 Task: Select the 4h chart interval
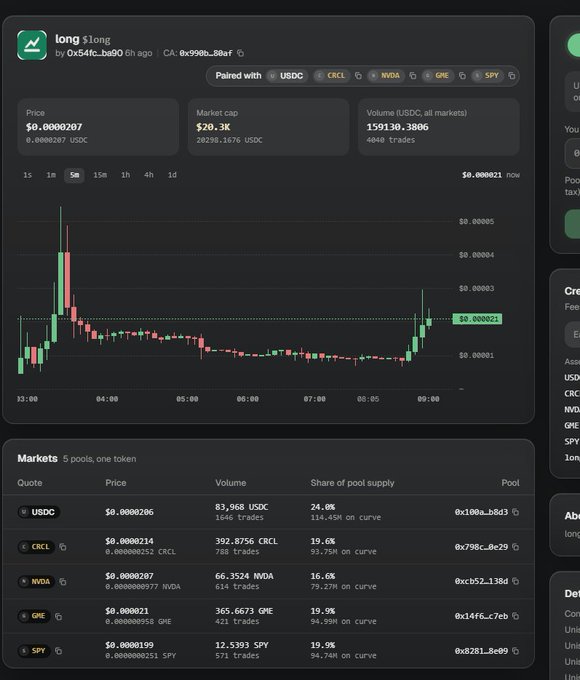click(x=149, y=175)
